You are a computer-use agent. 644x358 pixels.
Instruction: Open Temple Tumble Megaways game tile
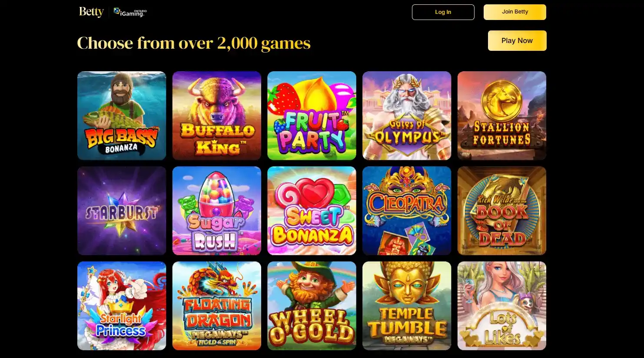coord(407,306)
